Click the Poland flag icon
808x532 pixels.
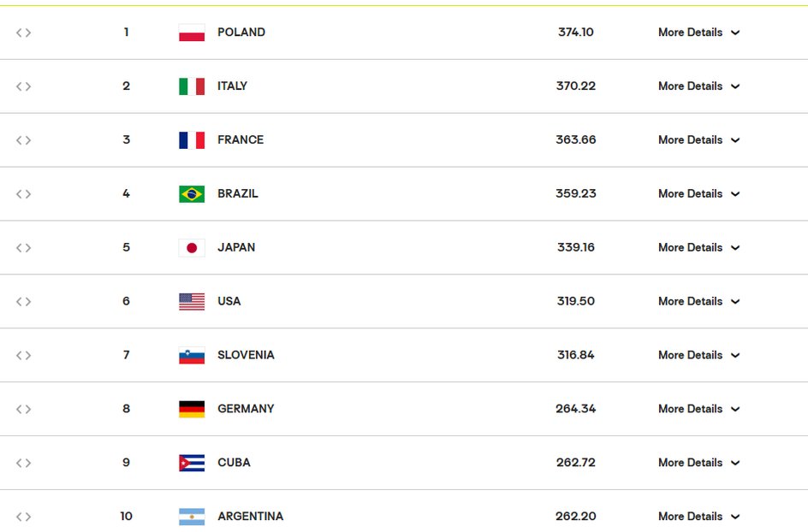tap(192, 33)
